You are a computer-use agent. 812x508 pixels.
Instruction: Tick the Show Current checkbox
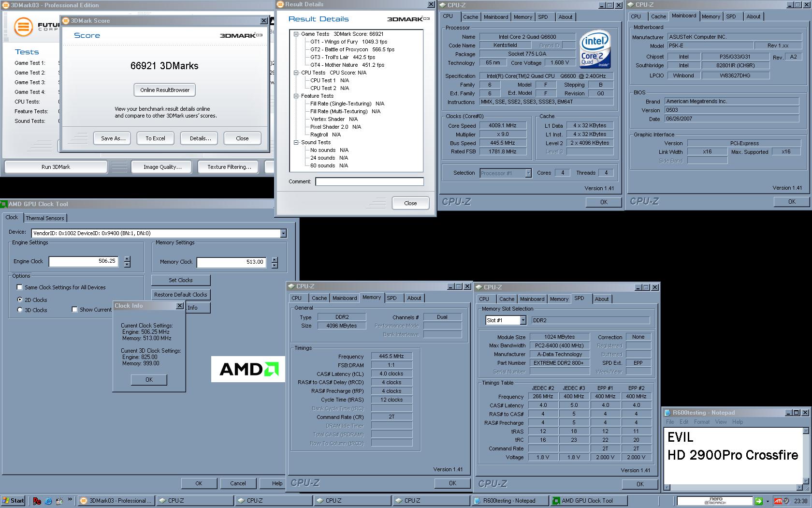[74, 310]
